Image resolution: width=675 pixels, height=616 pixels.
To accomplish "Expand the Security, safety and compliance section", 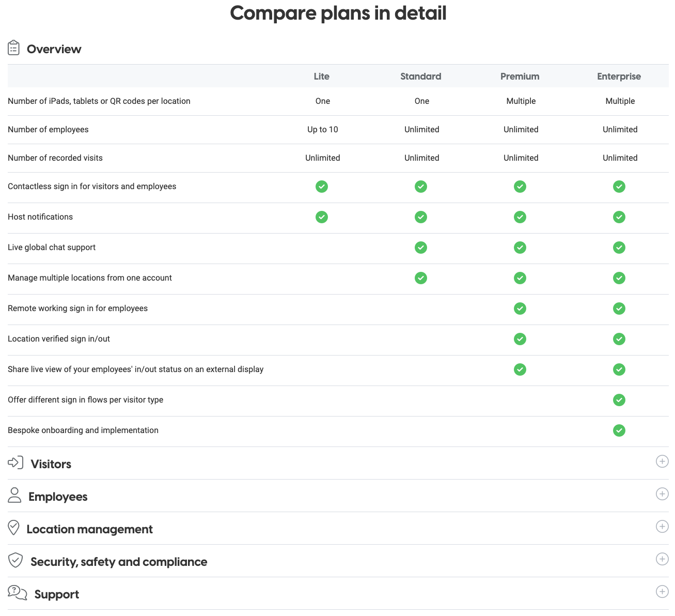I will coord(662,559).
